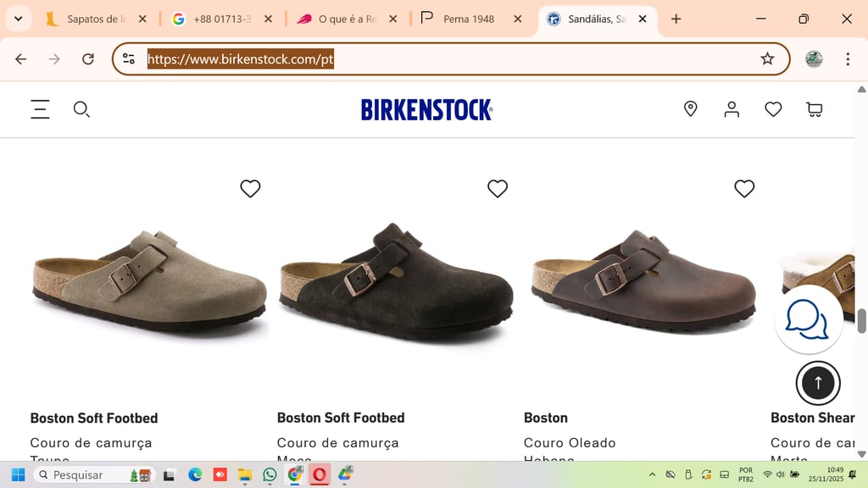Launch Microsoft Edge from the taskbar

[x=195, y=474]
